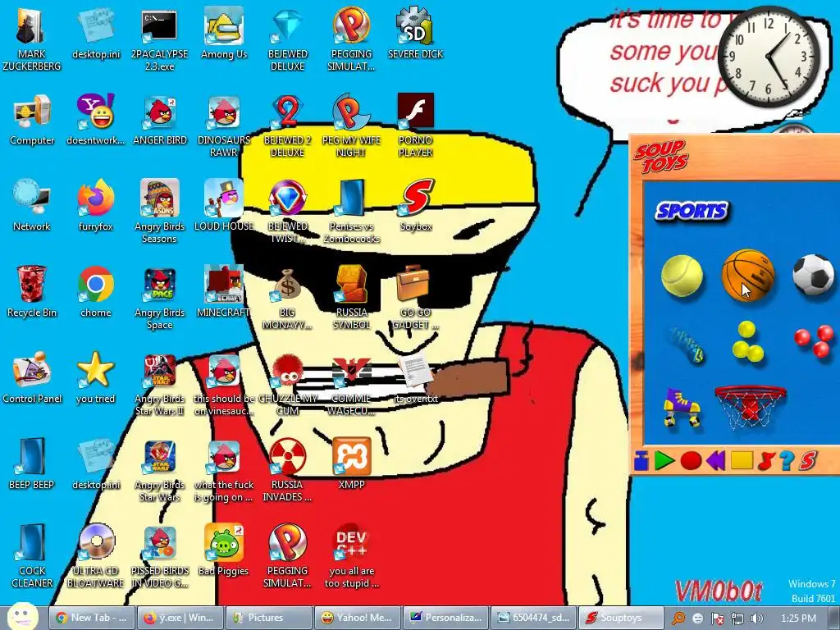The height and width of the screenshot is (630, 840).
Task: Switch to Pictures taskbar button
Action: 268,618
